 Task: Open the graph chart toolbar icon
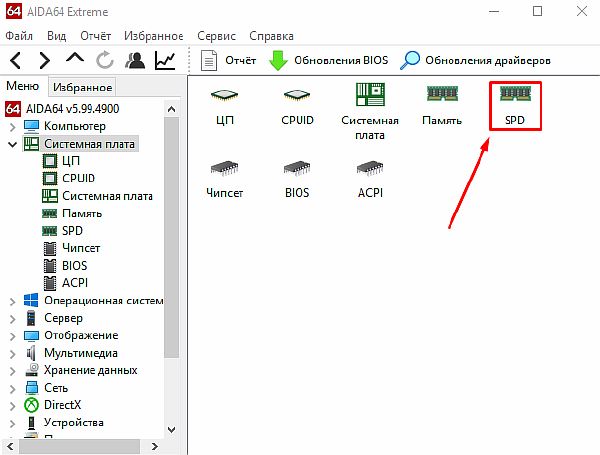165,60
